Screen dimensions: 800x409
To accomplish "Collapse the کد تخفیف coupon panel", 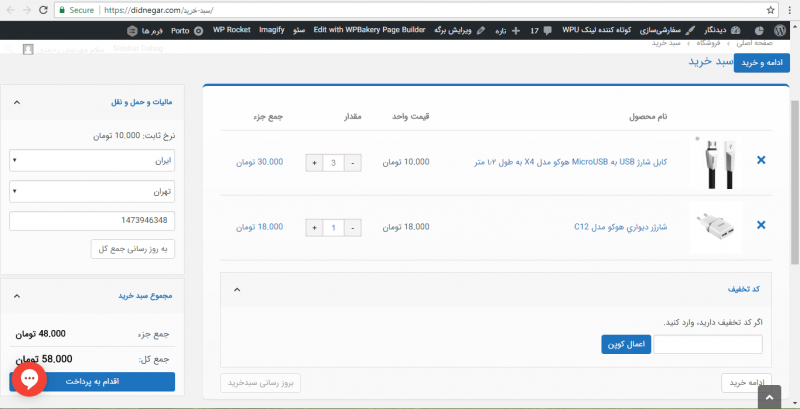I will (236, 289).
